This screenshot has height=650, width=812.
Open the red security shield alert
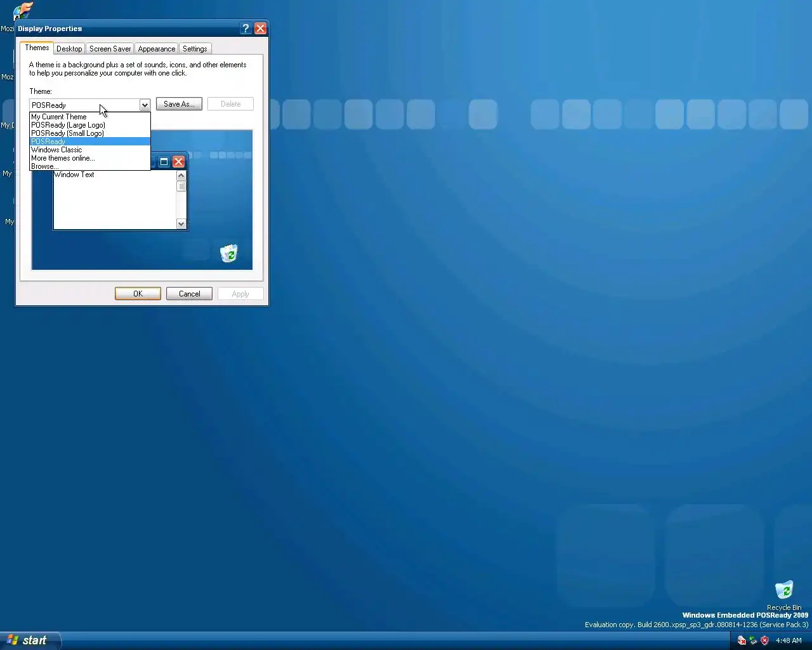pos(764,640)
